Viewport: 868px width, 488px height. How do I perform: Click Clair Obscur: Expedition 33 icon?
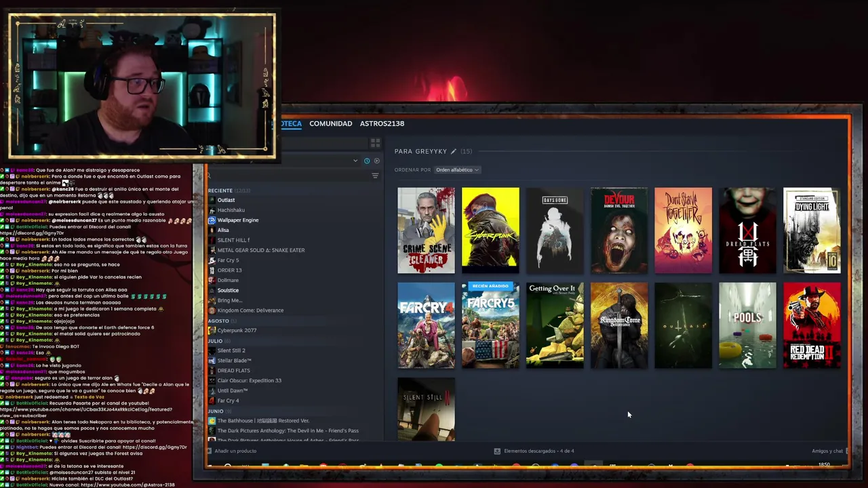tap(212, 380)
